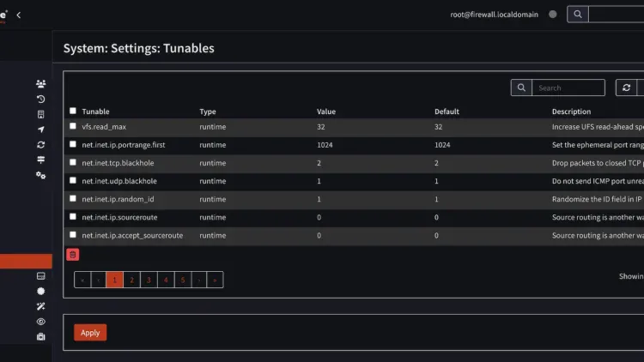Click the grey status dot beside root@firewall.localdomain

click(x=553, y=15)
